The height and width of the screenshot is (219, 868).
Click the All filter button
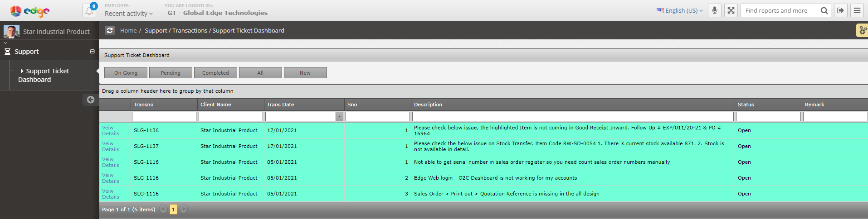click(x=260, y=73)
